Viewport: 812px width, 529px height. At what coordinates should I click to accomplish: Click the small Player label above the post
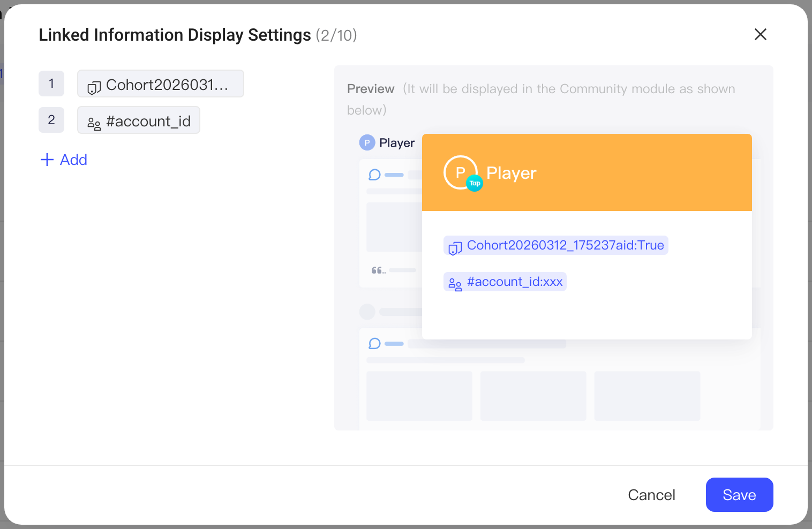pyautogui.click(x=397, y=143)
